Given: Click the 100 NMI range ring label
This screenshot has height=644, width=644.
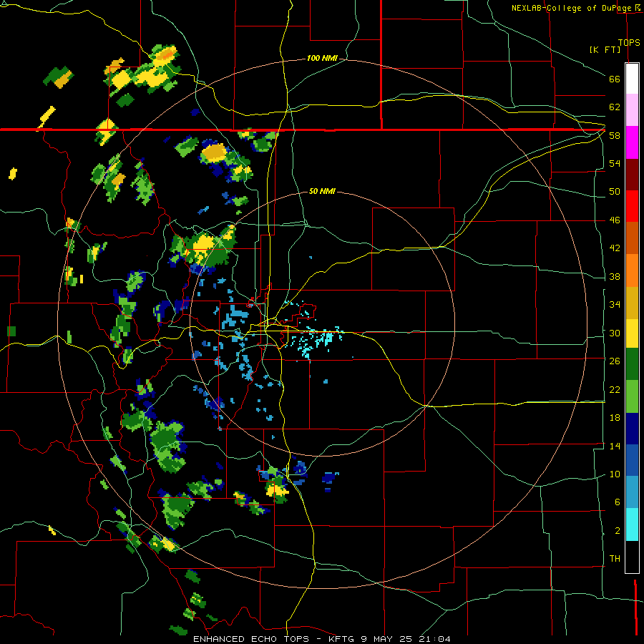Looking at the screenshot, I should [322, 59].
